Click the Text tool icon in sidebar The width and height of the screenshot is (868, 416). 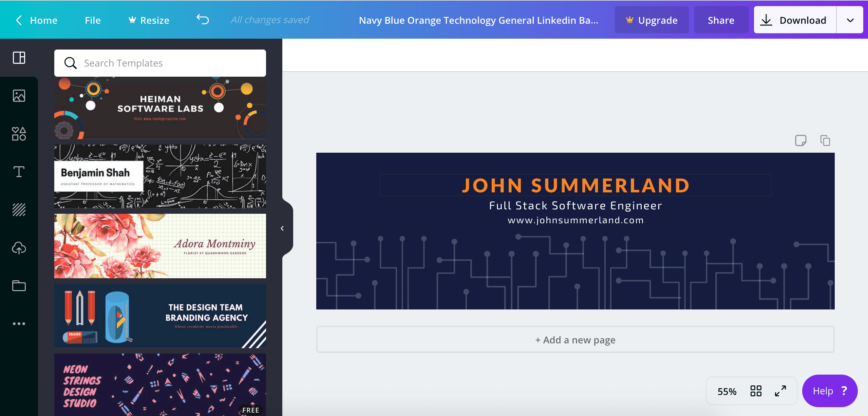(x=18, y=171)
